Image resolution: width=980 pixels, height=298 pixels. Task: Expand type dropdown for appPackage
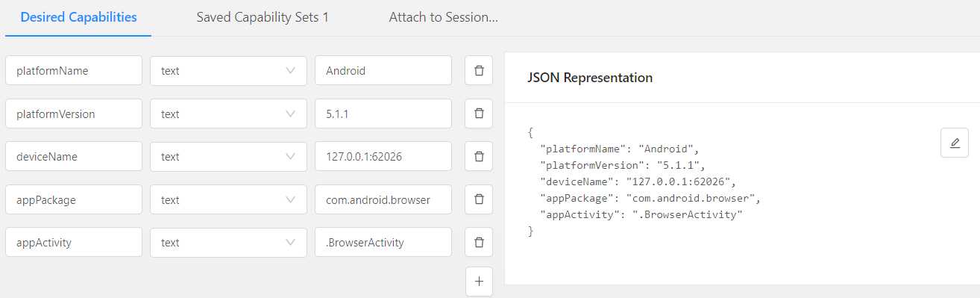click(x=228, y=199)
